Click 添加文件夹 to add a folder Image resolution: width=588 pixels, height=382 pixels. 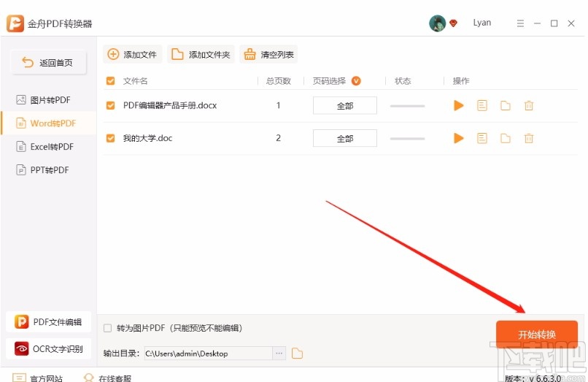[201, 55]
